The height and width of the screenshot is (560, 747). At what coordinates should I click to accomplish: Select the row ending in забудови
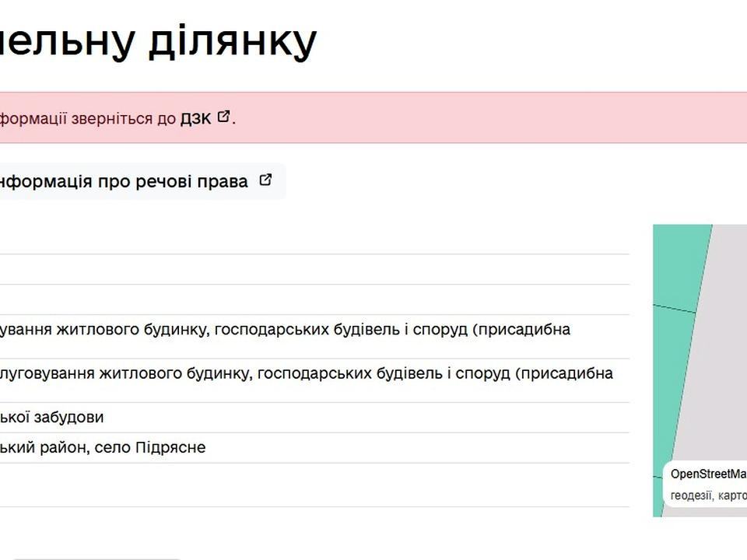[311, 418]
